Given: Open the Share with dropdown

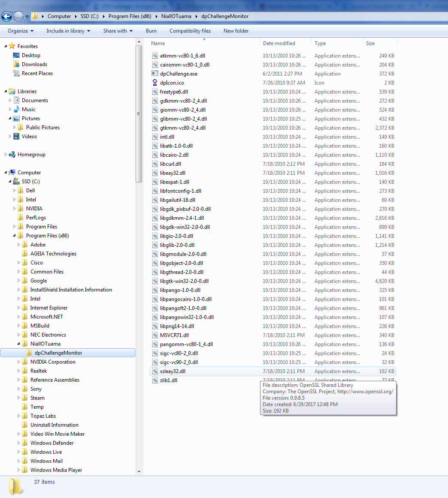Looking at the screenshot, I should pos(118,31).
